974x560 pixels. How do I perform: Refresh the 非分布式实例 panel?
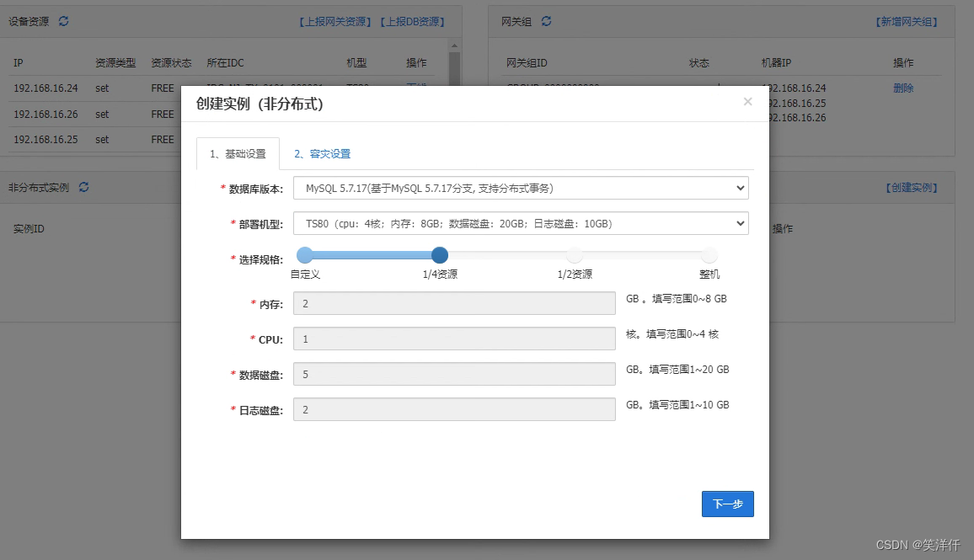tap(84, 187)
